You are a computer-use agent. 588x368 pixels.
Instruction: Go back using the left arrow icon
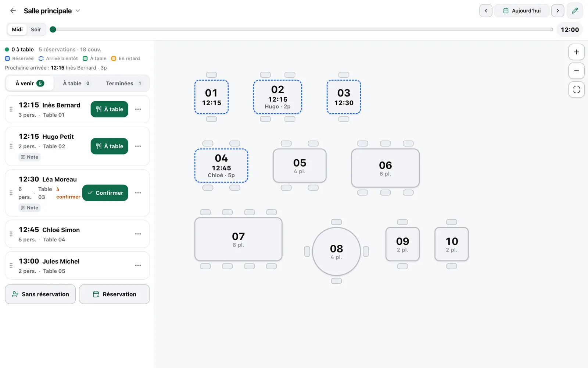[x=13, y=11]
